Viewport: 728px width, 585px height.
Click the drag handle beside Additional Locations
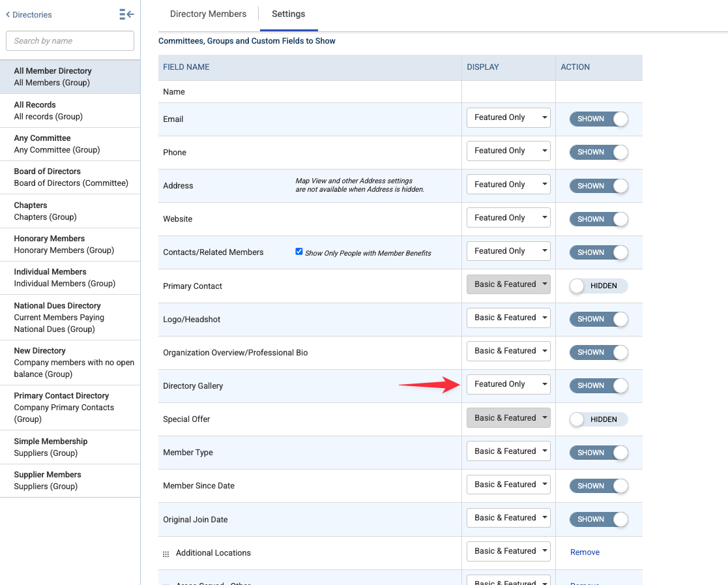tap(166, 554)
